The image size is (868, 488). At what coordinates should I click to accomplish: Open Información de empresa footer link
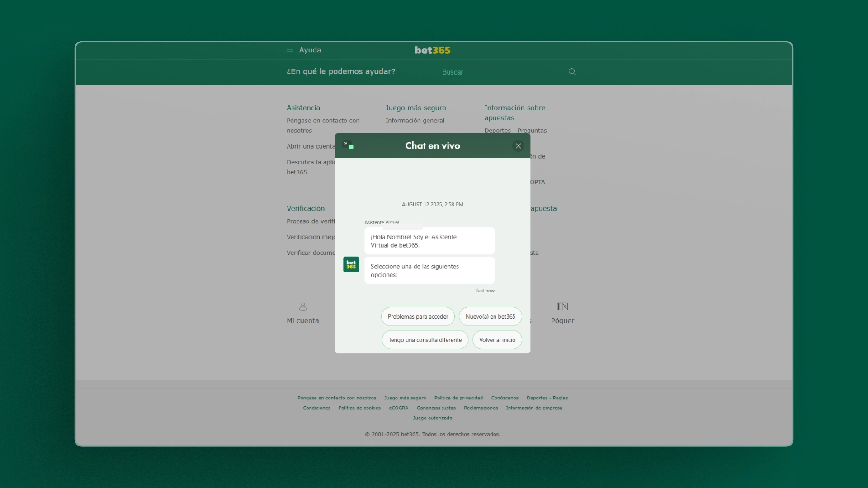pyautogui.click(x=534, y=408)
